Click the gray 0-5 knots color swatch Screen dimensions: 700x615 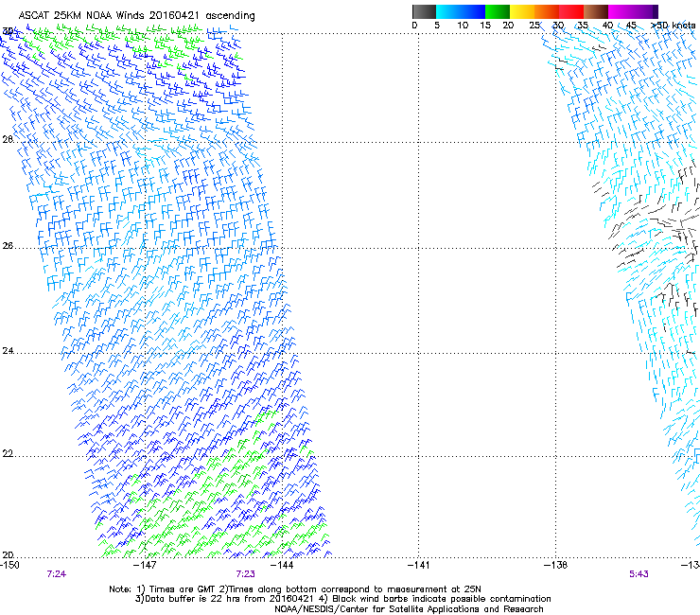pos(424,11)
